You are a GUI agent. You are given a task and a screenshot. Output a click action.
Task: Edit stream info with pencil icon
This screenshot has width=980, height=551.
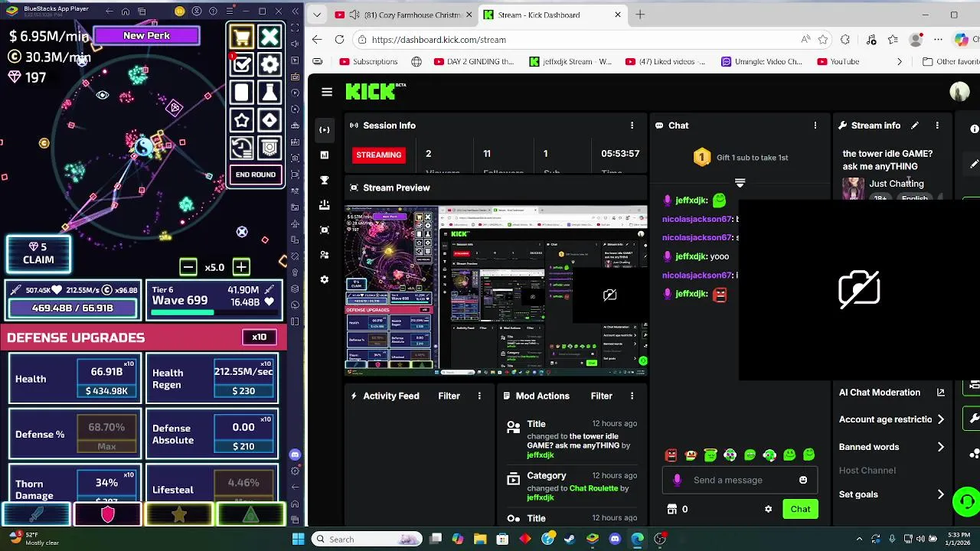tap(914, 126)
